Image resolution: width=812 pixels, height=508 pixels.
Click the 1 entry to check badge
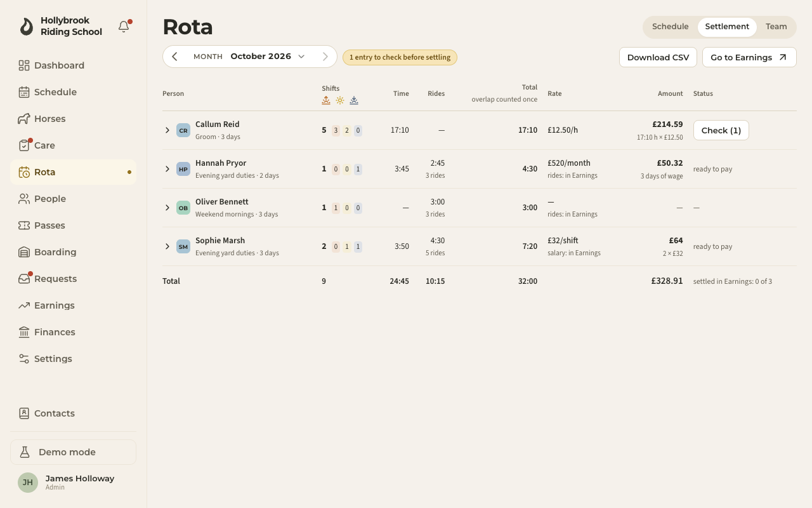[400, 57]
